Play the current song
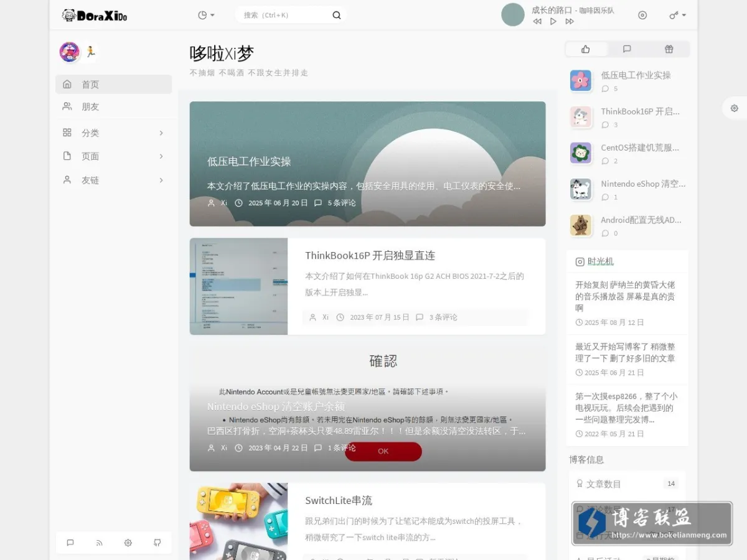This screenshot has height=560, width=747. click(553, 21)
